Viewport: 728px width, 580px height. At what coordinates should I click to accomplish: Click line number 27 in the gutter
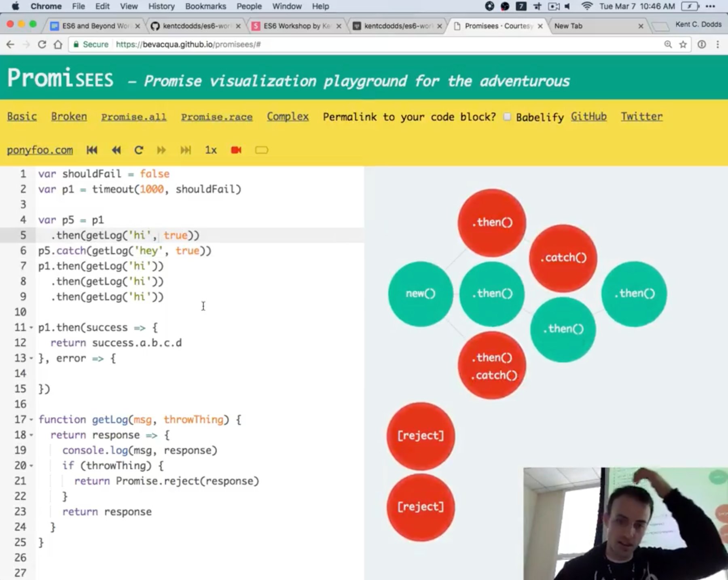pos(20,573)
